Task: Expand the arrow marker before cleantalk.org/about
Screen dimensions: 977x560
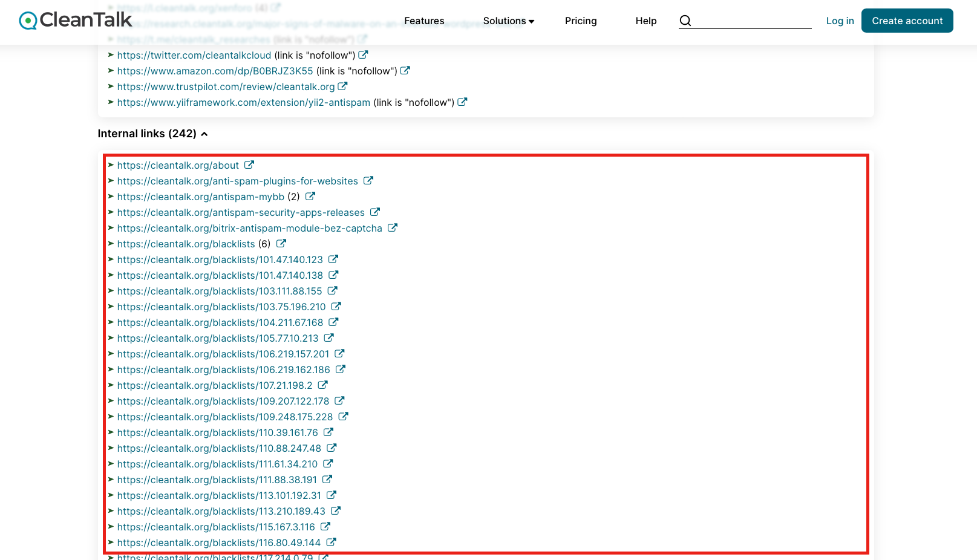Action: (x=111, y=164)
